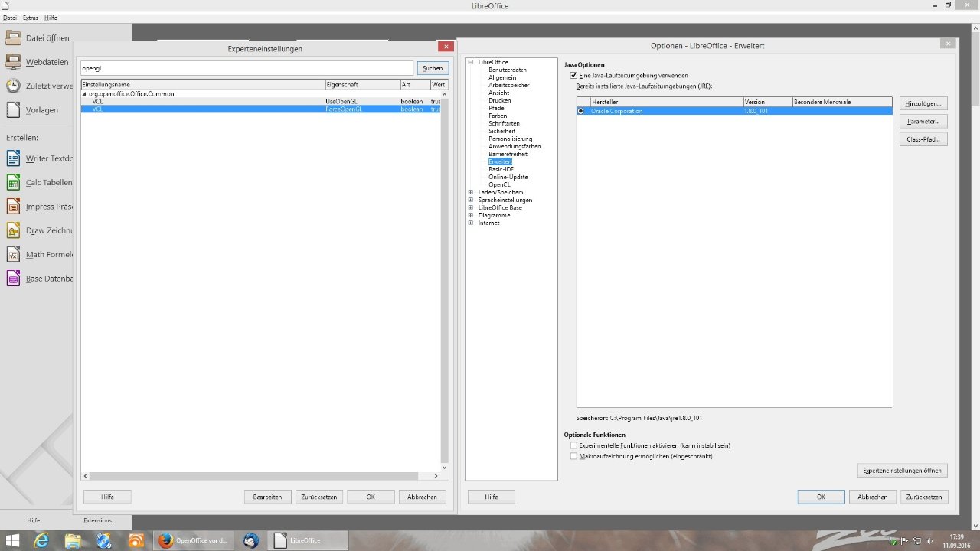Click the Datei öffnen folder icon

(x=13, y=37)
